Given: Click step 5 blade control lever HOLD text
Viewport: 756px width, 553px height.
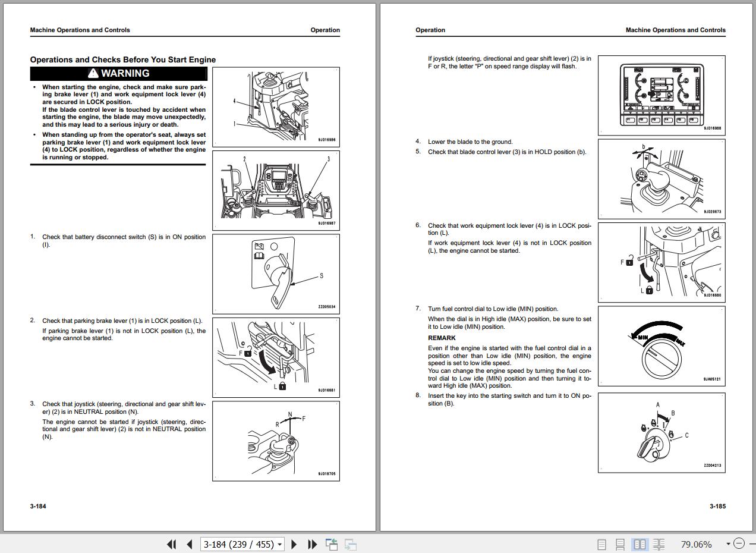Looking at the screenshot, I should coord(507,152).
